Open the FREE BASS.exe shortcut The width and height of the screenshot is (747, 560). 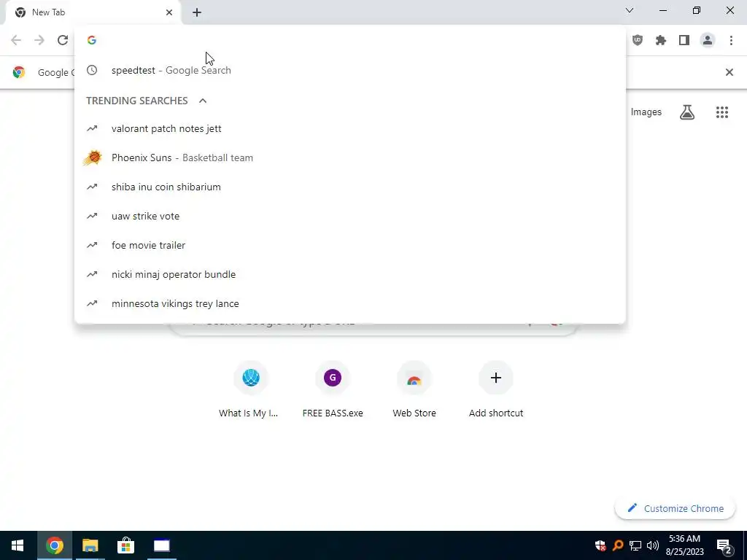[333, 389]
